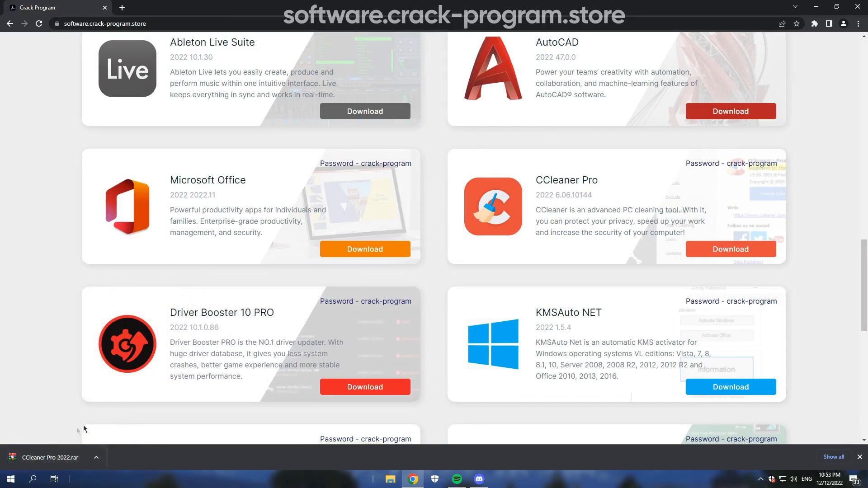Expand the CCleaner Pro 2022.rar download options

click(x=96, y=457)
